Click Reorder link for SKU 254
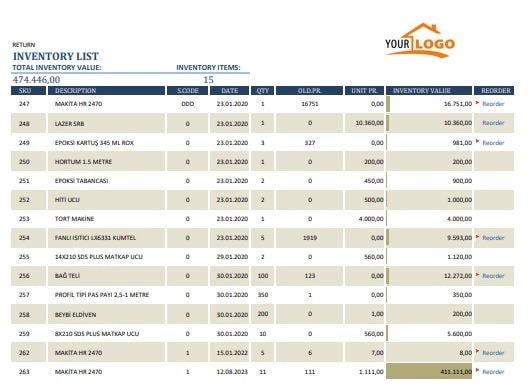This screenshot has height=391, width=528. [493, 238]
